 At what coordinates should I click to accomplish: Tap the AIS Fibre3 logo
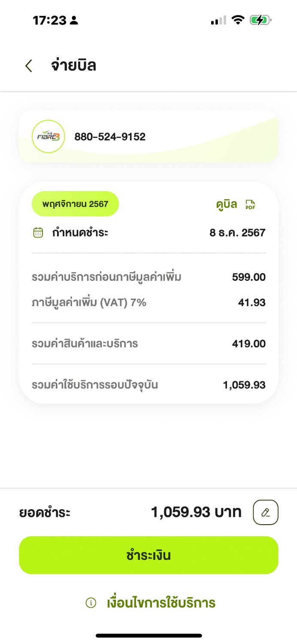(x=48, y=137)
